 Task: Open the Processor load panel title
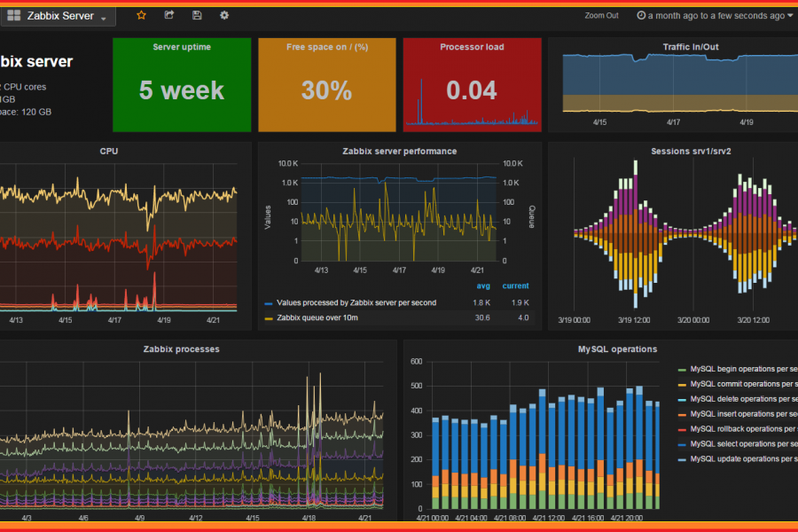[x=472, y=47]
